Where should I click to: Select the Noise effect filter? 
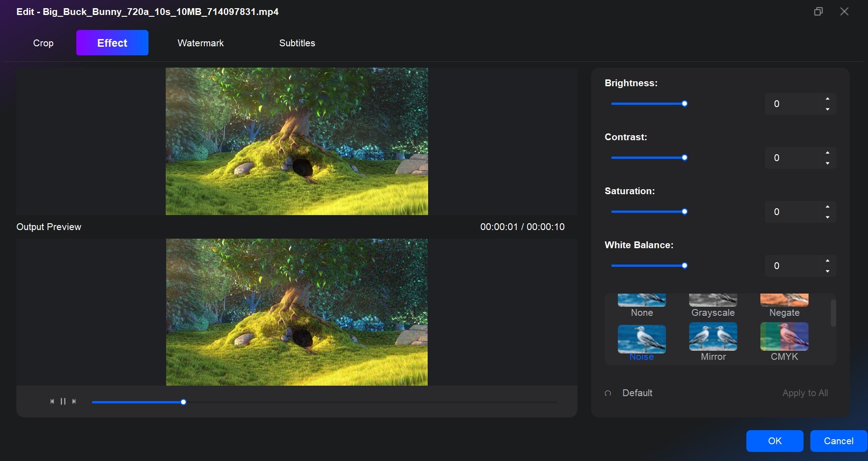click(641, 340)
